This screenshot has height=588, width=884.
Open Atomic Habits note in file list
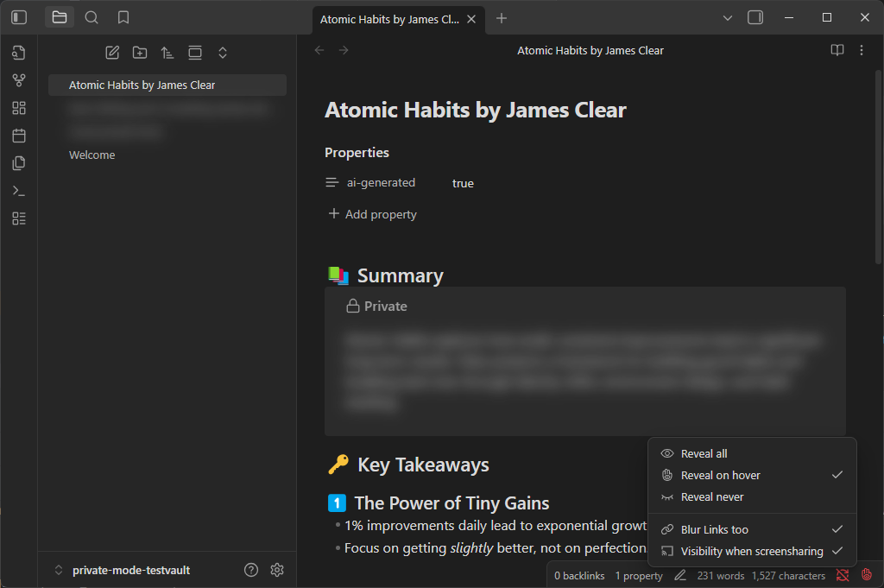click(167, 85)
